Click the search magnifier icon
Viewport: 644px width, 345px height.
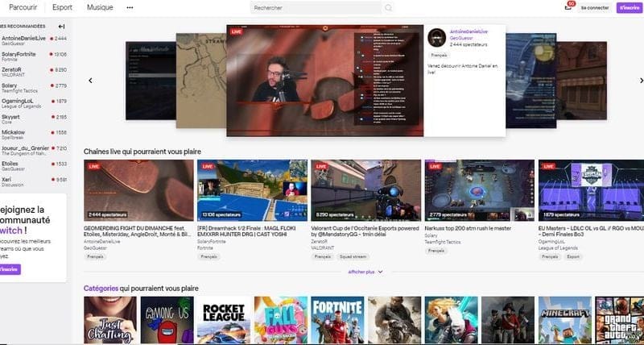click(389, 8)
